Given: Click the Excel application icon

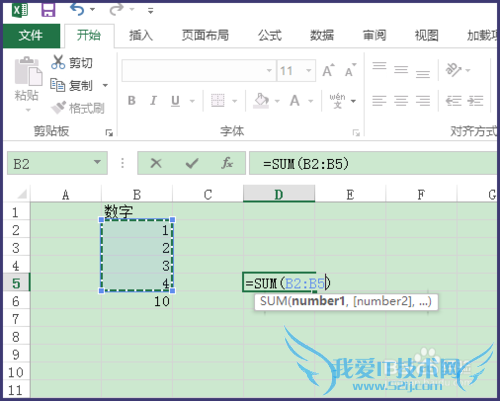Looking at the screenshot, I should click(20, 10).
